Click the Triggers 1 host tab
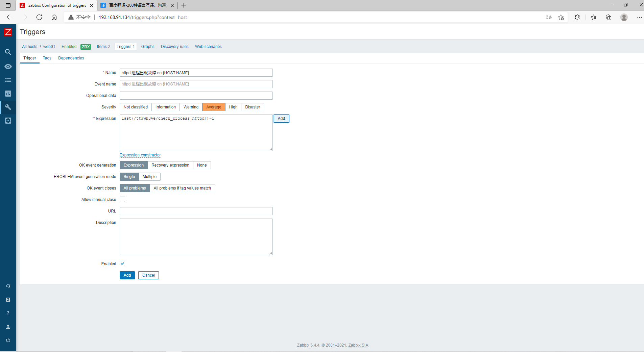The height and width of the screenshot is (352, 644). pos(126,47)
